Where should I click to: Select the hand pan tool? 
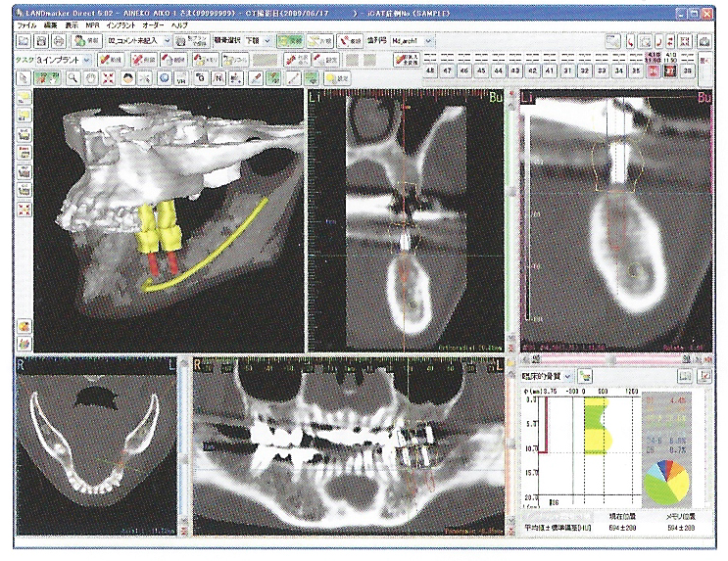(91, 77)
